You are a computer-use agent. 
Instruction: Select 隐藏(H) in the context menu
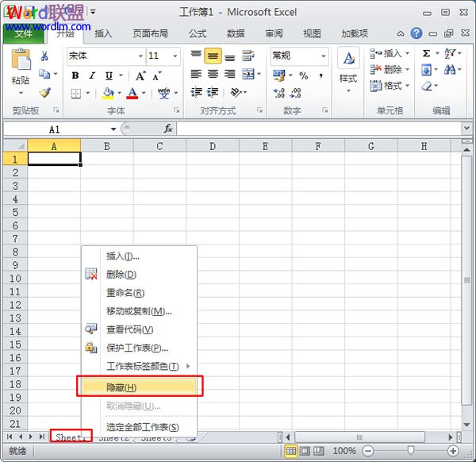139,387
